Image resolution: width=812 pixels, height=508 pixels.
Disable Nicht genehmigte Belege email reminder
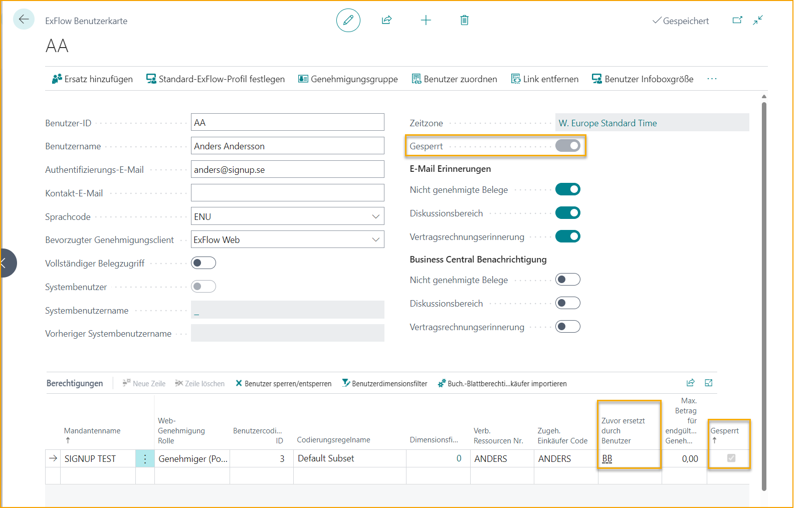568,189
